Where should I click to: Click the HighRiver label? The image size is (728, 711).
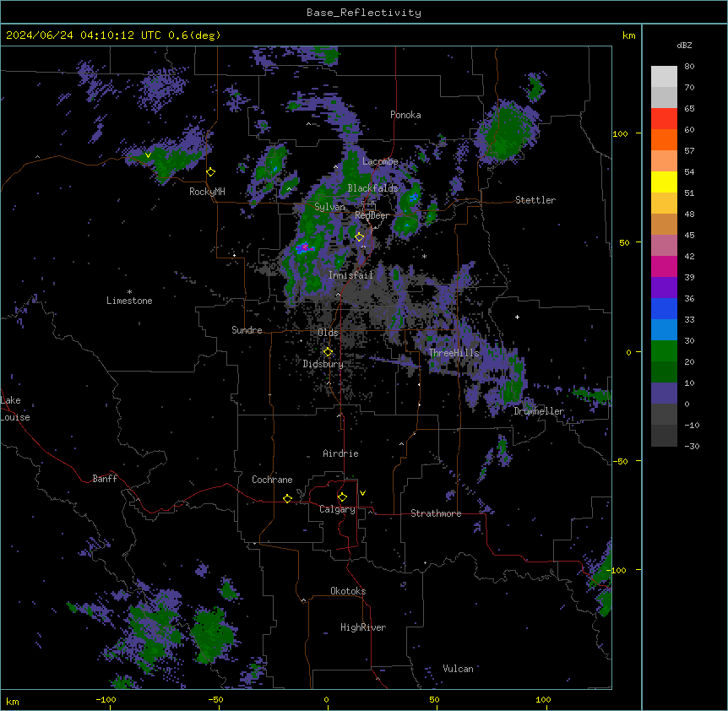click(363, 627)
